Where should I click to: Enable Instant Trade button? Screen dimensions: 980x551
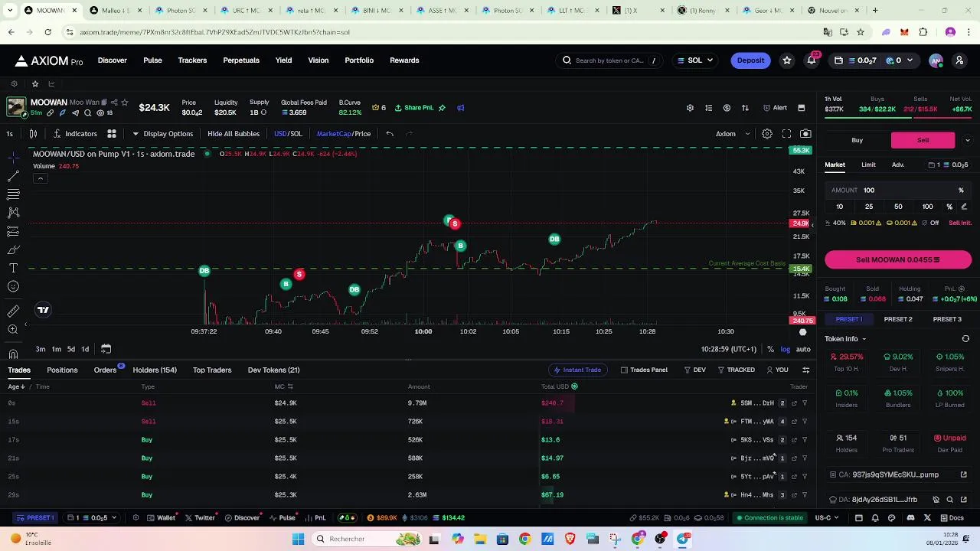577,370
